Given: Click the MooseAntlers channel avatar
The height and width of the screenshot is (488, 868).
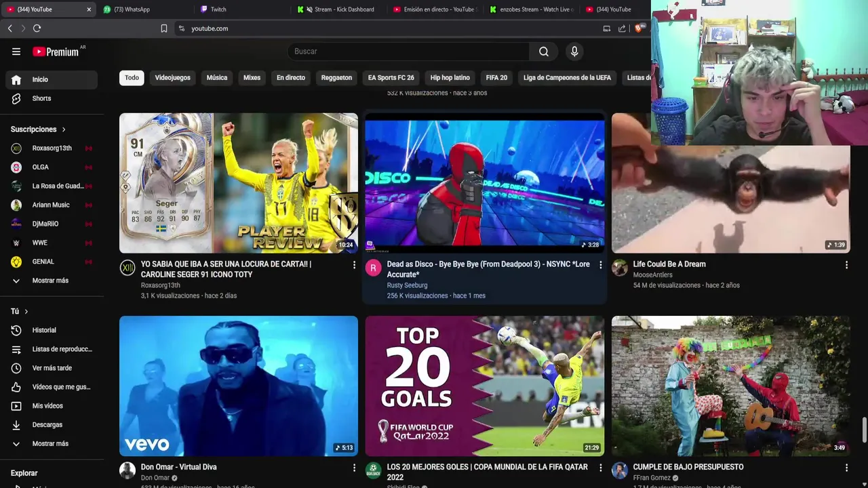Looking at the screenshot, I should coord(620,268).
